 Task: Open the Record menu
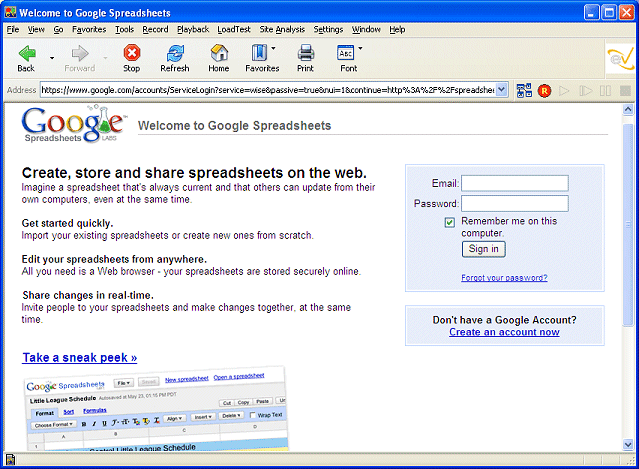[155, 29]
